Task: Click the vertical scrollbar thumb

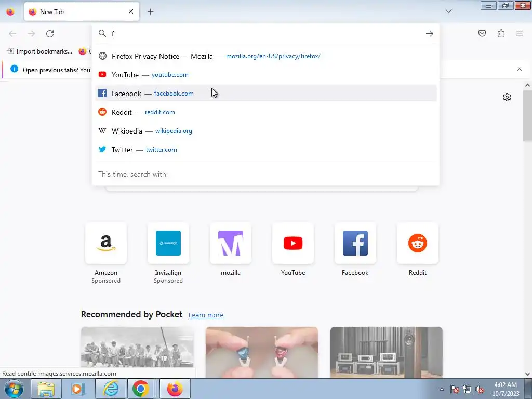Action: tap(527, 115)
